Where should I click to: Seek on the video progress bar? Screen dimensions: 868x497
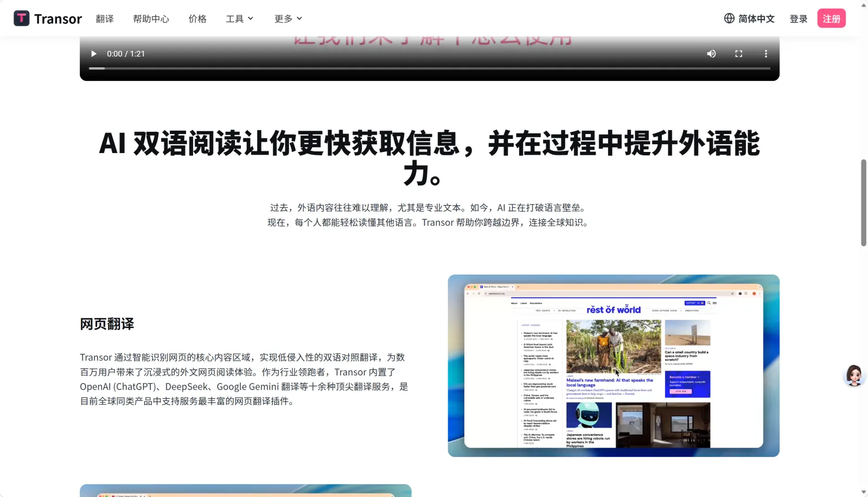coord(430,68)
